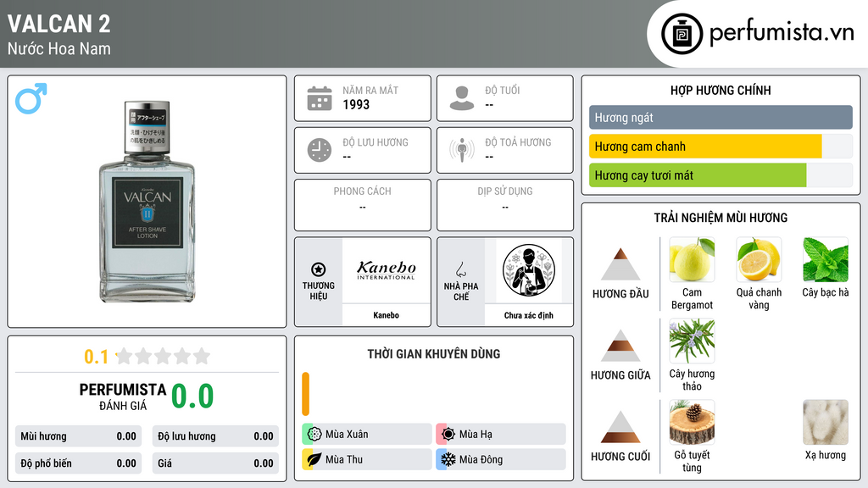Click the green 0.0 Perfumista score
Viewport: 868px width, 488px height.
tap(192, 396)
